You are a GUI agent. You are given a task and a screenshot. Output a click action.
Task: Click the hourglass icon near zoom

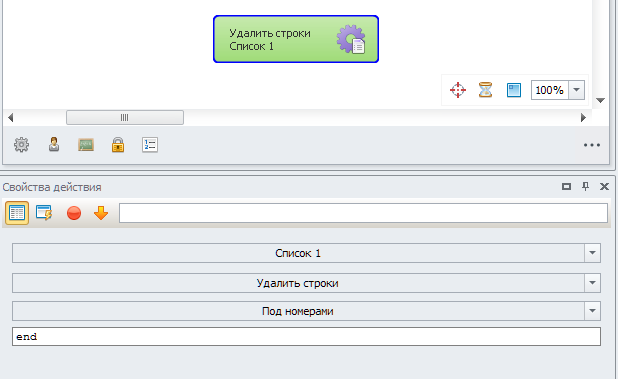(x=485, y=90)
